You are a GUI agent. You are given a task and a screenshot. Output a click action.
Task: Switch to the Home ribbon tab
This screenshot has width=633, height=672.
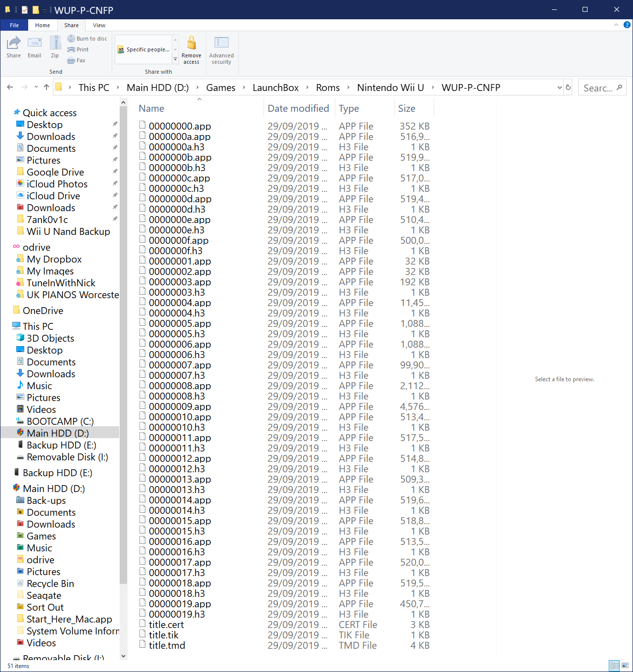[x=43, y=25]
